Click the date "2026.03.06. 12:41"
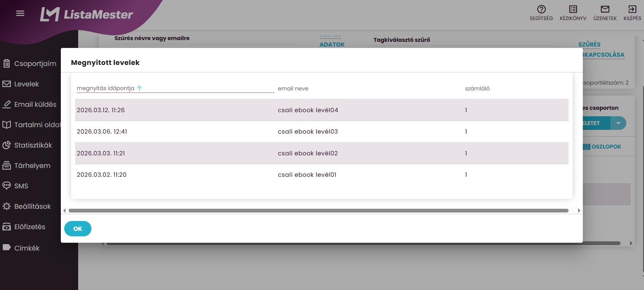The image size is (644, 290). 102,132
